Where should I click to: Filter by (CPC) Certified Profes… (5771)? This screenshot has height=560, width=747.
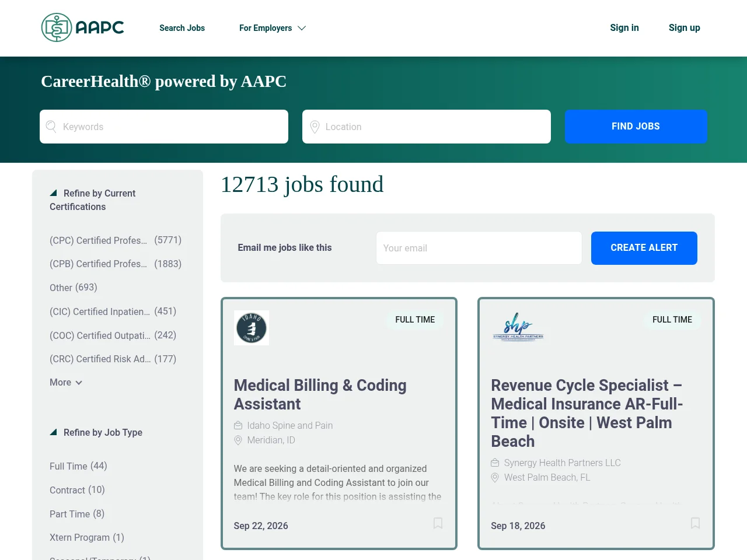click(x=116, y=240)
